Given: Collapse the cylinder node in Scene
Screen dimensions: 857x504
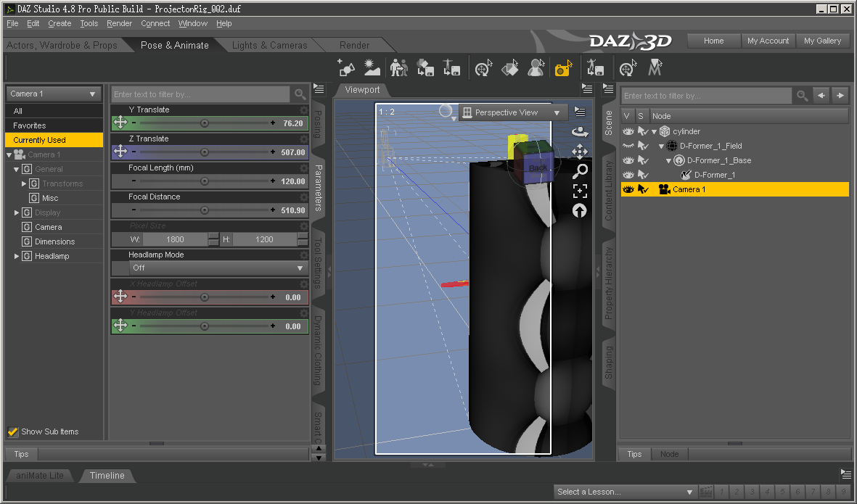Looking at the screenshot, I should click(655, 131).
